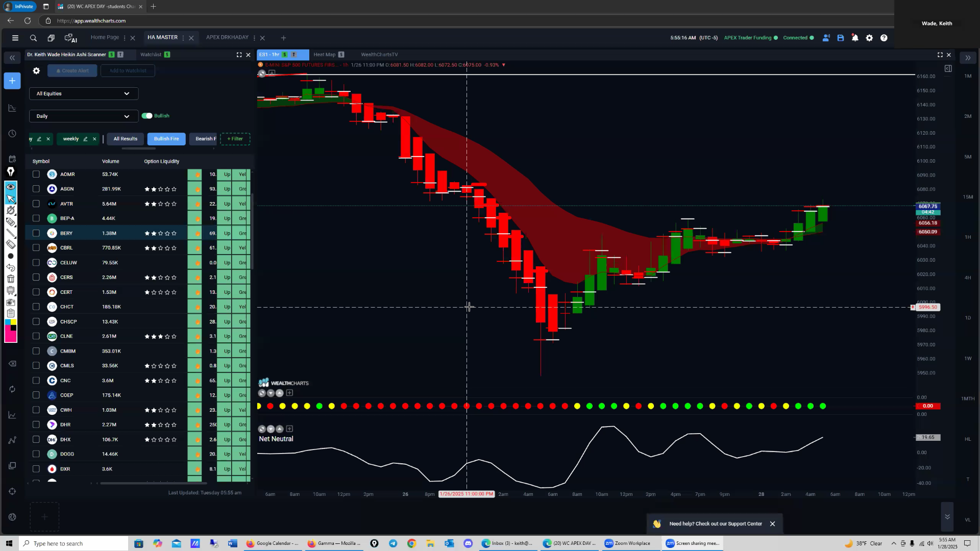Maximize the scanner panel fullscreen icon
Viewport: 980px width, 551px height.
point(239,55)
